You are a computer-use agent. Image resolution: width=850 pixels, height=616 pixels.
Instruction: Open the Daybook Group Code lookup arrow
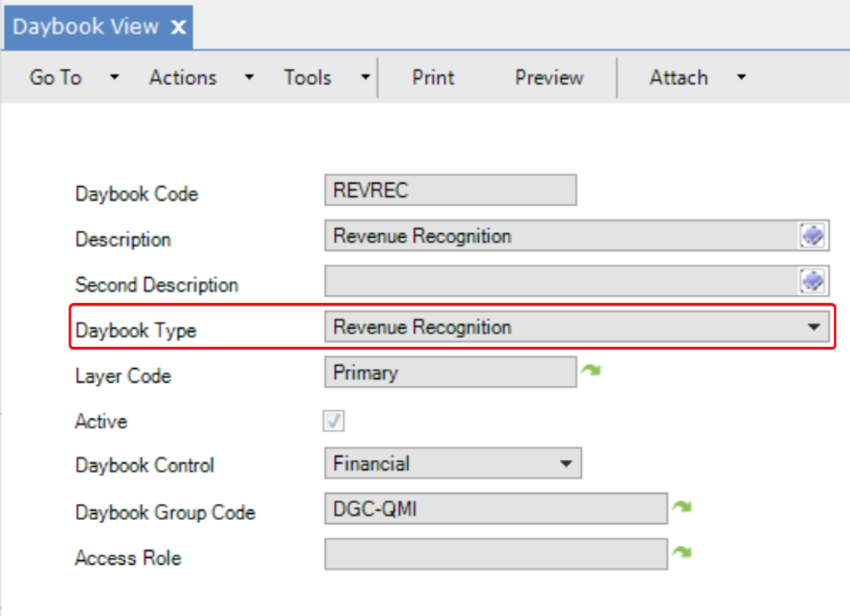tap(683, 506)
